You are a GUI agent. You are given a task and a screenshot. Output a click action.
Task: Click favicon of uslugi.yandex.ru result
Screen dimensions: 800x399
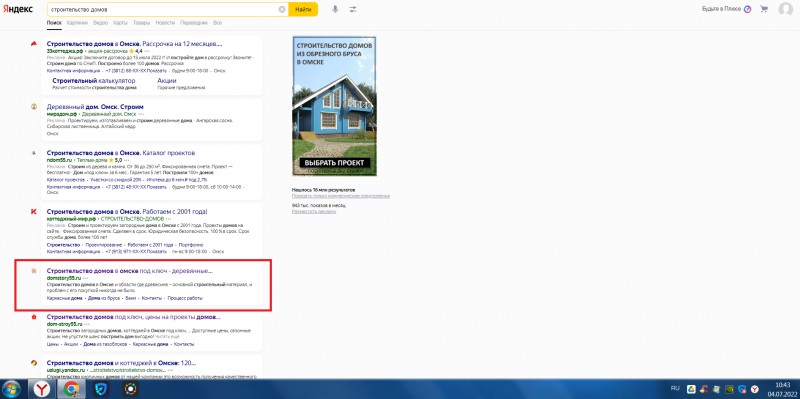(x=34, y=363)
